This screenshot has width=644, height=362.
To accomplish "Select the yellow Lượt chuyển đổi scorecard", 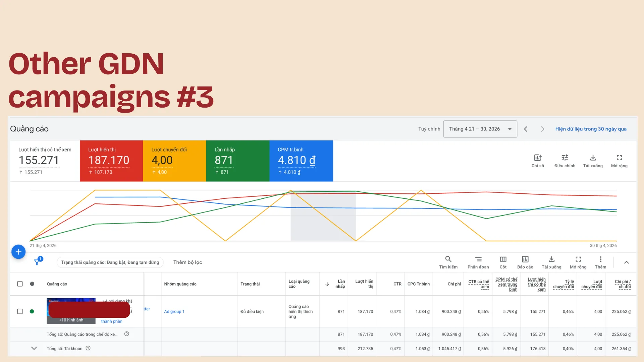I will click(x=174, y=161).
